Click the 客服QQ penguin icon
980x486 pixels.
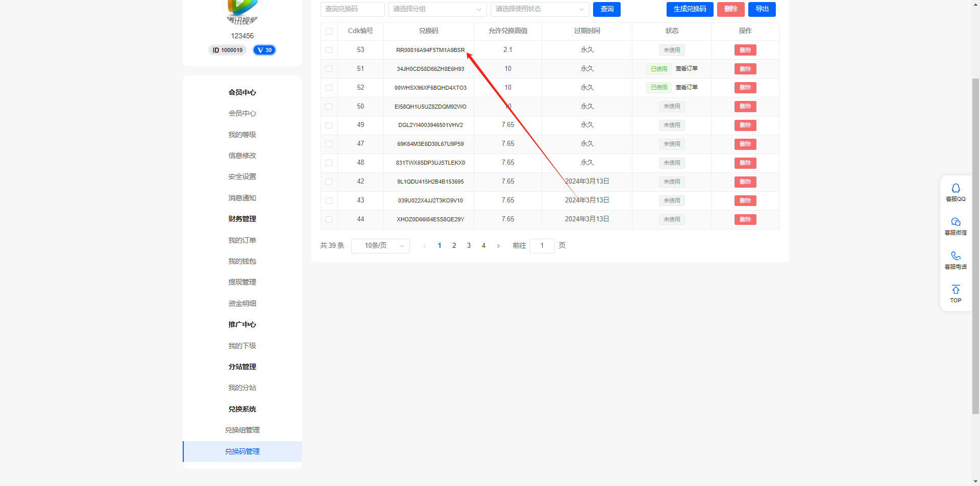tap(955, 189)
